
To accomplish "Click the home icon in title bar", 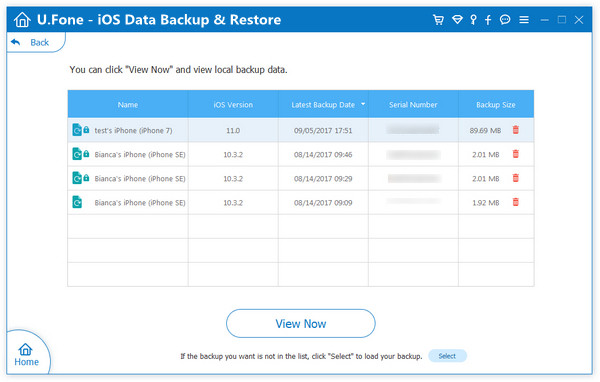I will (22, 20).
